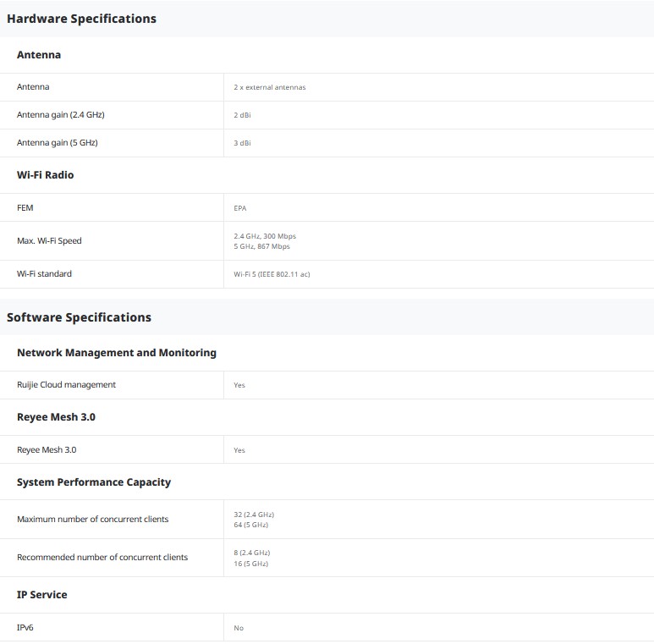Click Recommended number of concurrent clients label
Image resolution: width=654 pixels, height=644 pixels.
click(102, 558)
